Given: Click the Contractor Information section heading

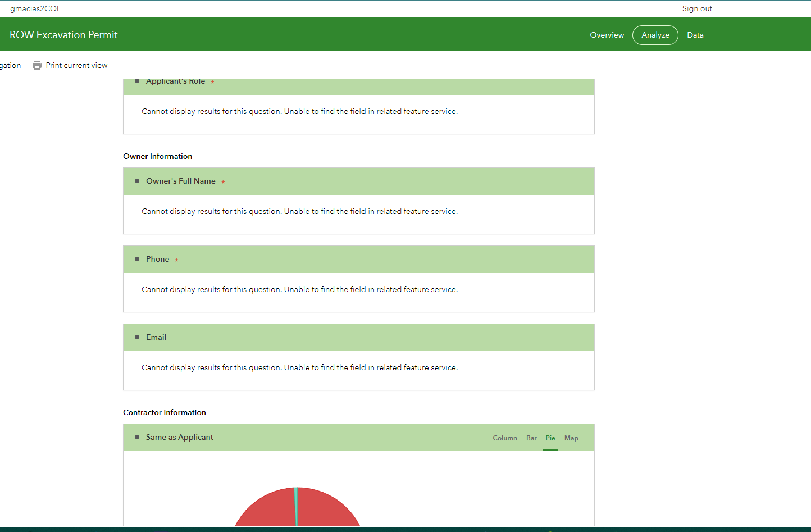Looking at the screenshot, I should point(165,412).
